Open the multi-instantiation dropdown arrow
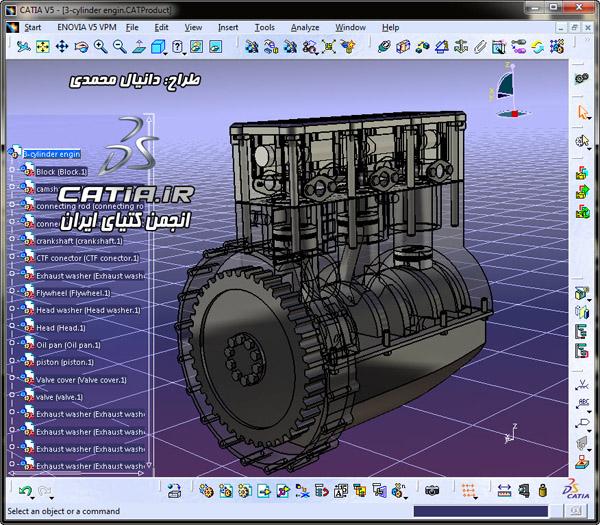The width and height of the screenshot is (600, 525). [406, 498]
